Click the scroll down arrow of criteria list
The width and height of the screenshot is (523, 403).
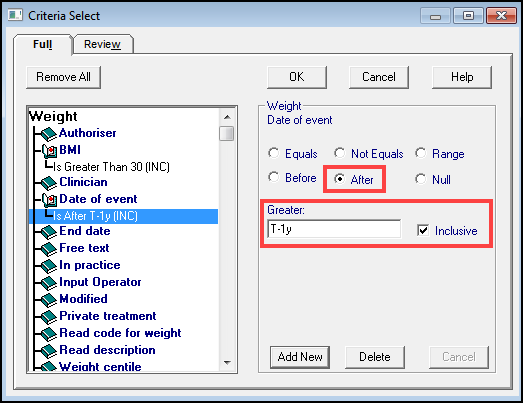coord(227,363)
